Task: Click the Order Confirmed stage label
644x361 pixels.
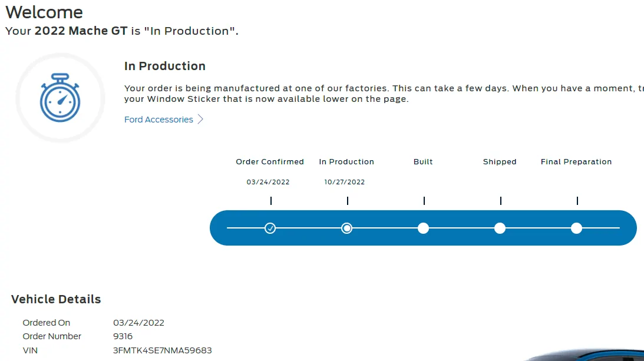Action: pos(270,162)
